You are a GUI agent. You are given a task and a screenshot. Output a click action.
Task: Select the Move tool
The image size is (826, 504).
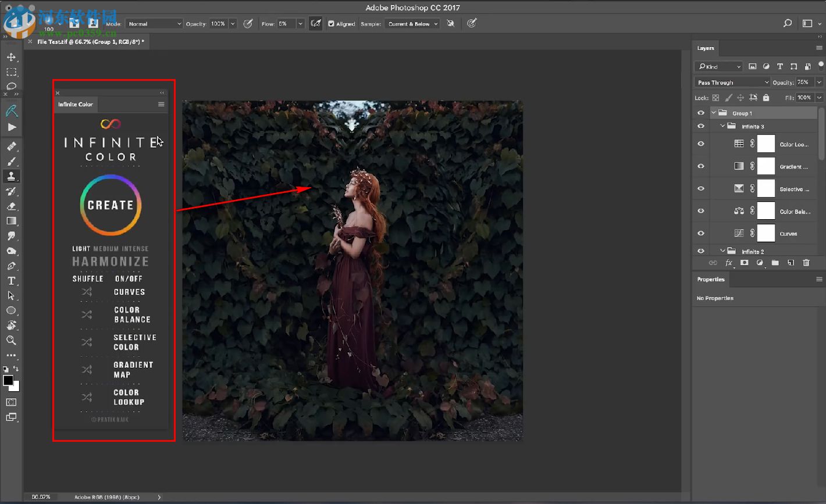[x=11, y=57]
